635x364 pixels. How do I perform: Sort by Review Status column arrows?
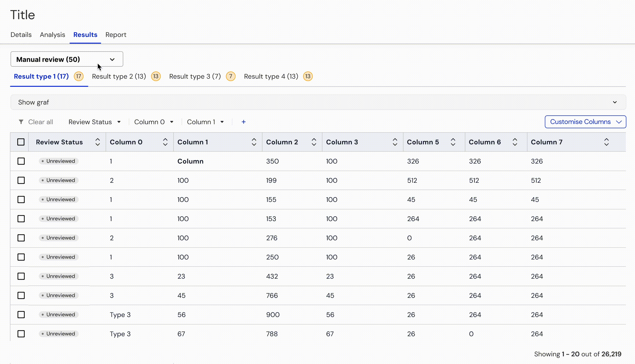coord(98,142)
